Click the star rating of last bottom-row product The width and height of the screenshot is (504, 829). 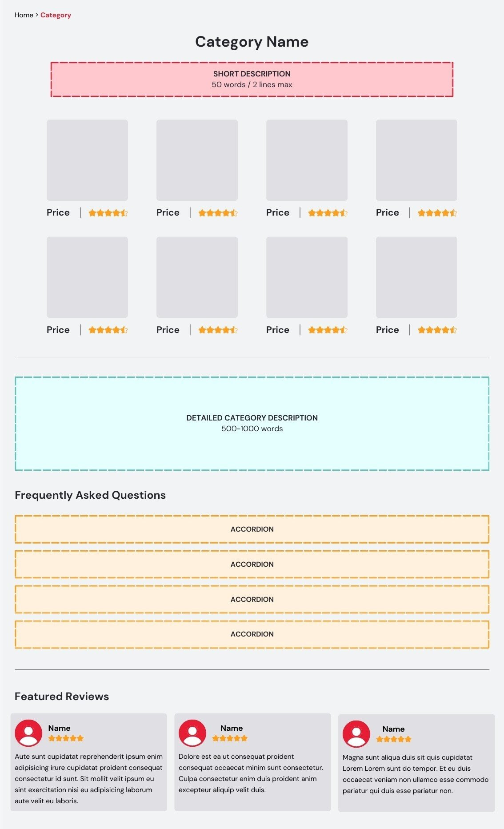(437, 330)
